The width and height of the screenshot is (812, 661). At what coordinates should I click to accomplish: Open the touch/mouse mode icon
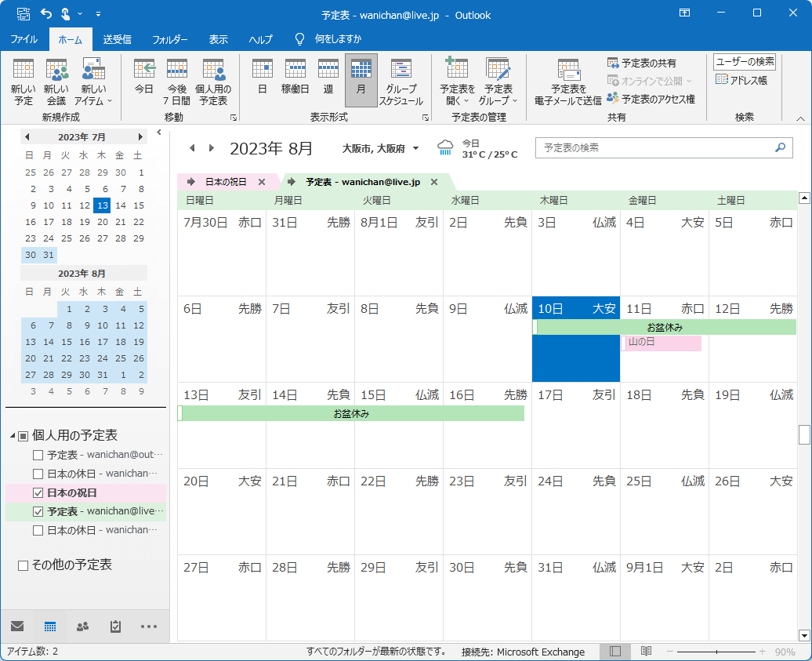coord(65,14)
